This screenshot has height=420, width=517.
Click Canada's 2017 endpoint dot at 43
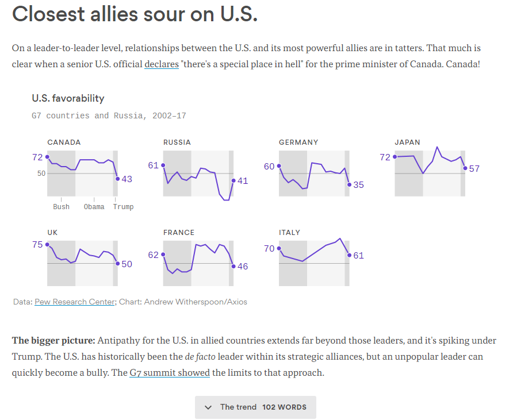pos(118,179)
